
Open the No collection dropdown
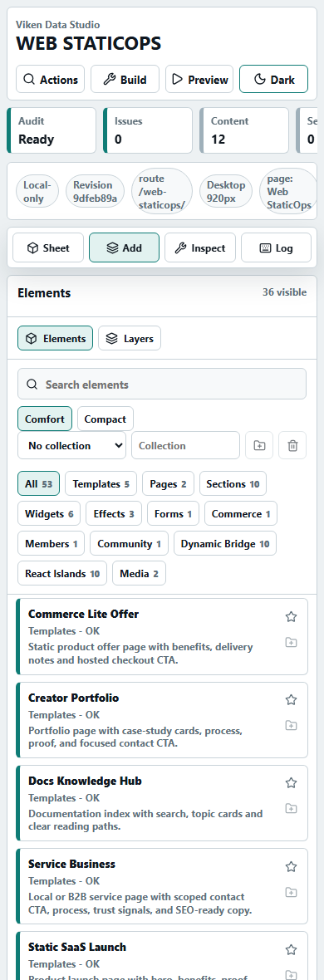tap(72, 446)
